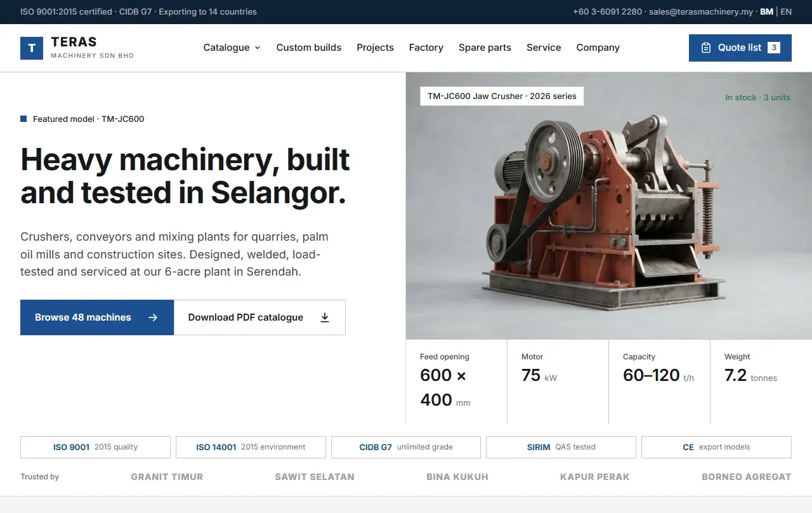
Task: Click the Feed opening 600 × 400 mm spec
Action: pyautogui.click(x=457, y=382)
